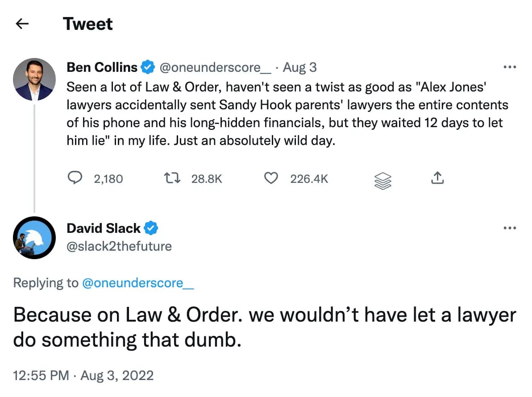532x397 pixels.
Task: Tap the back arrow to exit the tweet
Action: pyautogui.click(x=21, y=24)
